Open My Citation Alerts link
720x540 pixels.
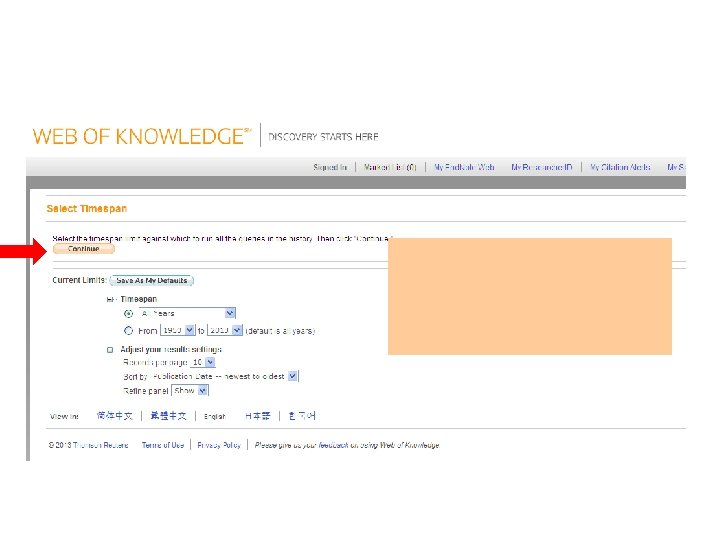620,167
